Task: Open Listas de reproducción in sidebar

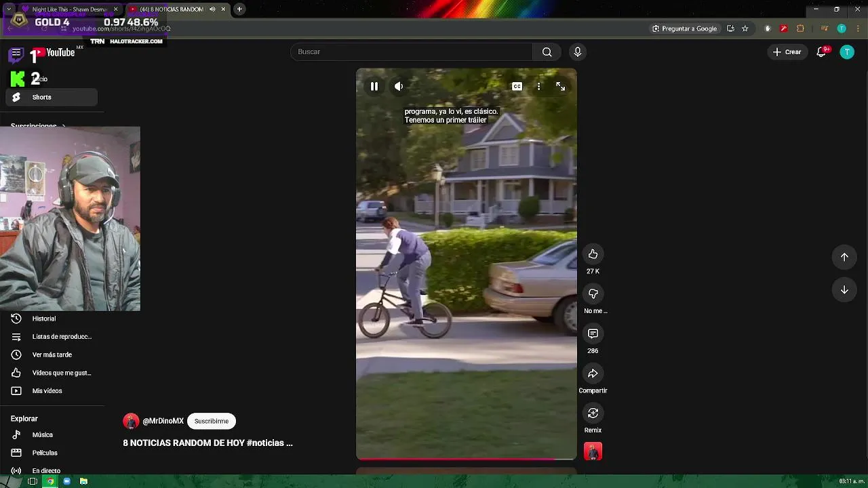Action: click(52, 337)
